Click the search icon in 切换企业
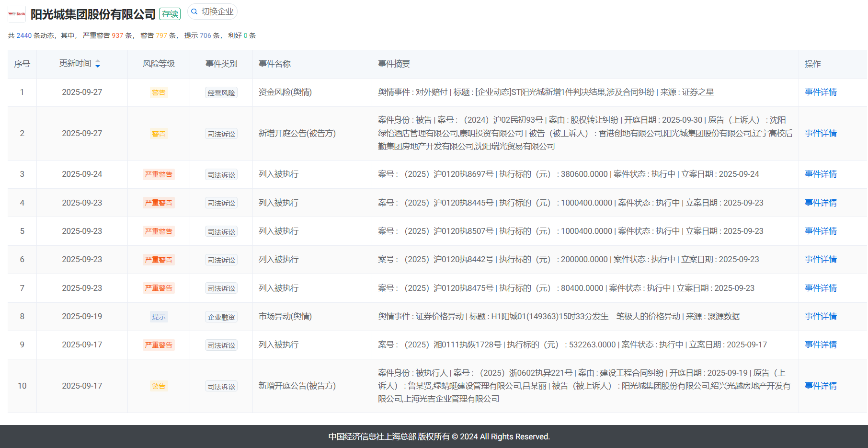 (x=194, y=11)
